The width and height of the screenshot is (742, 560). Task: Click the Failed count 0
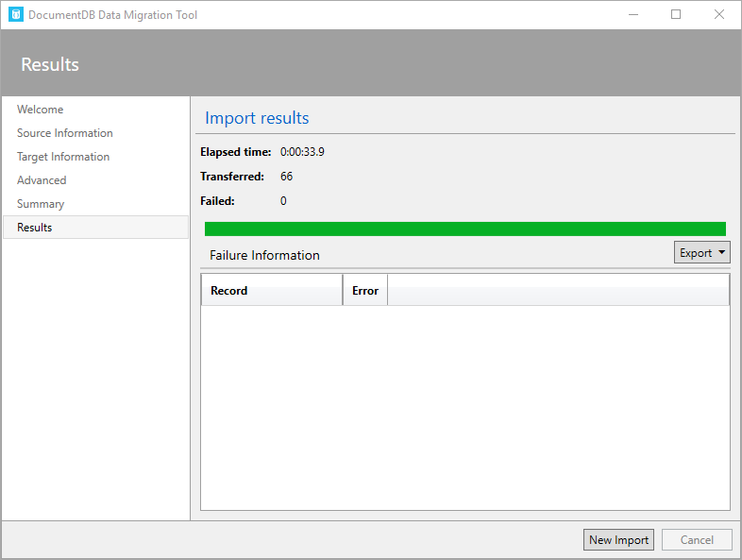click(283, 201)
